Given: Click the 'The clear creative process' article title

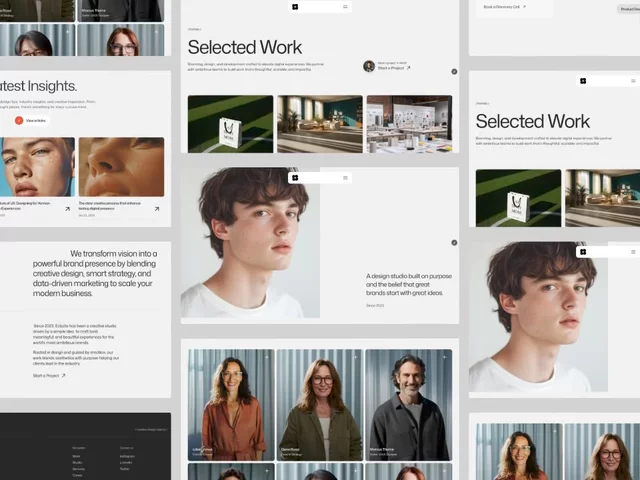Looking at the screenshot, I should [x=110, y=206].
